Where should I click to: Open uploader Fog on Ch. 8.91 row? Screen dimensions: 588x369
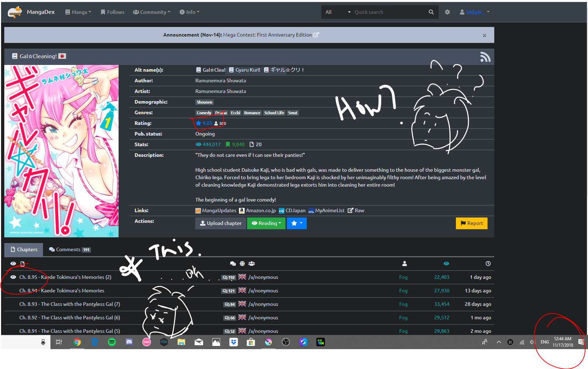coord(403,331)
